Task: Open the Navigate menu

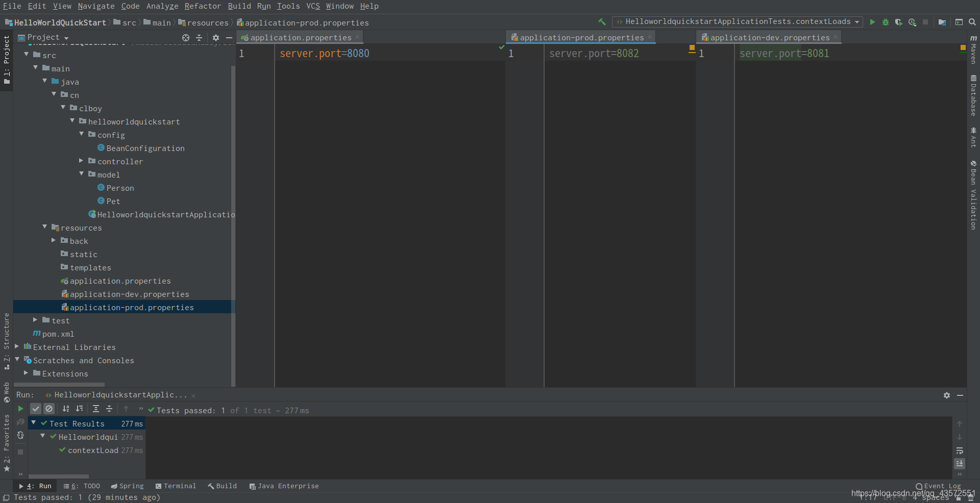Action: click(96, 6)
